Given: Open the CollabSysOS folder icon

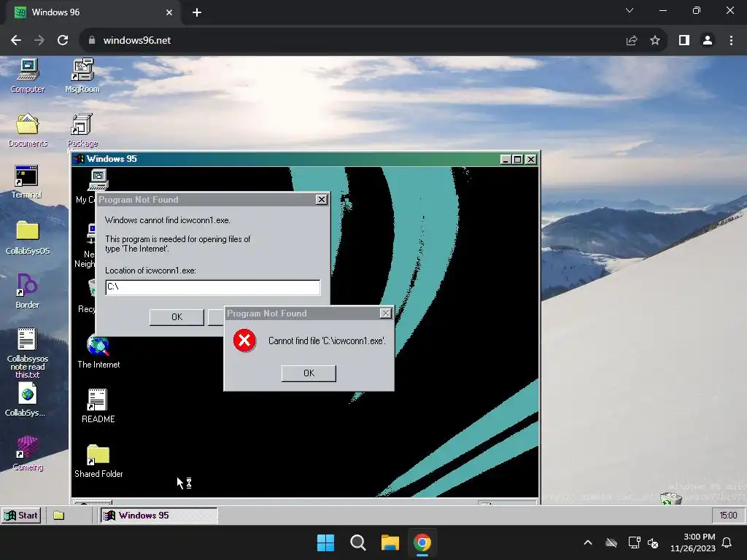Looking at the screenshot, I should (x=28, y=238).
